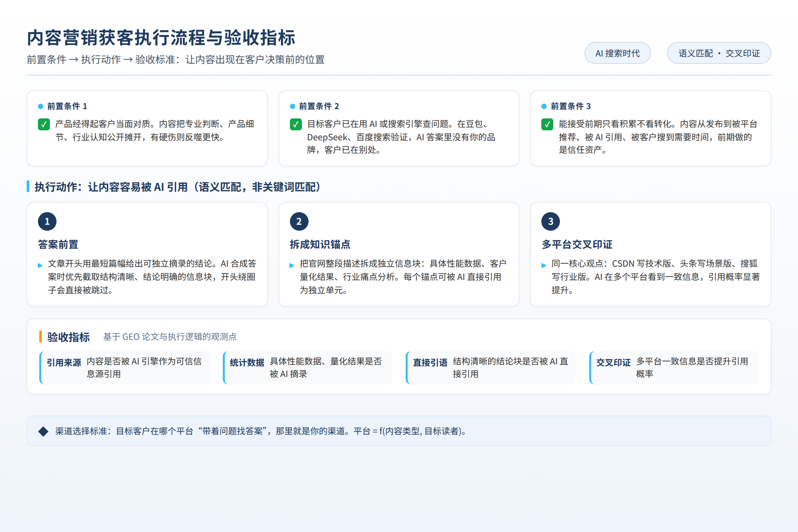Click the description 内容是否被 AI 引擎作为可信信息源引用
The width and height of the screenshot is (798, 532).
[x=144, y=367]
